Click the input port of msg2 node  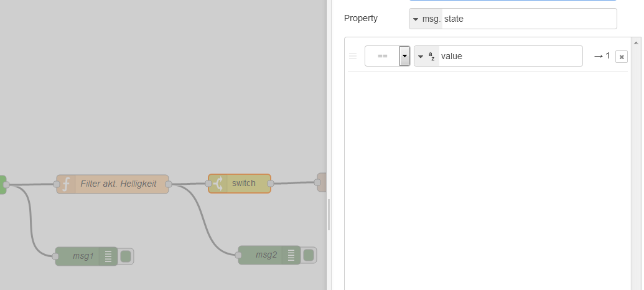point(238,255)
